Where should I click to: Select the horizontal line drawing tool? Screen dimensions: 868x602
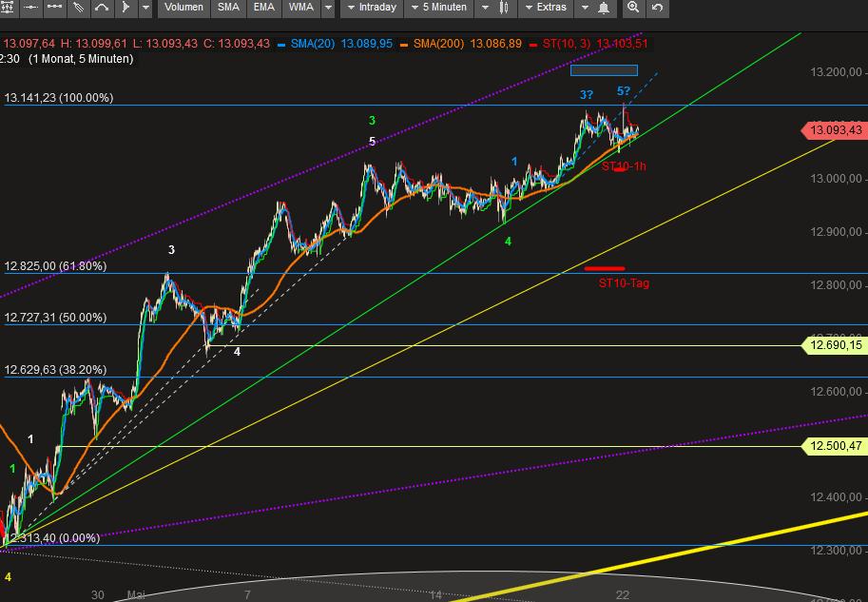31,9
